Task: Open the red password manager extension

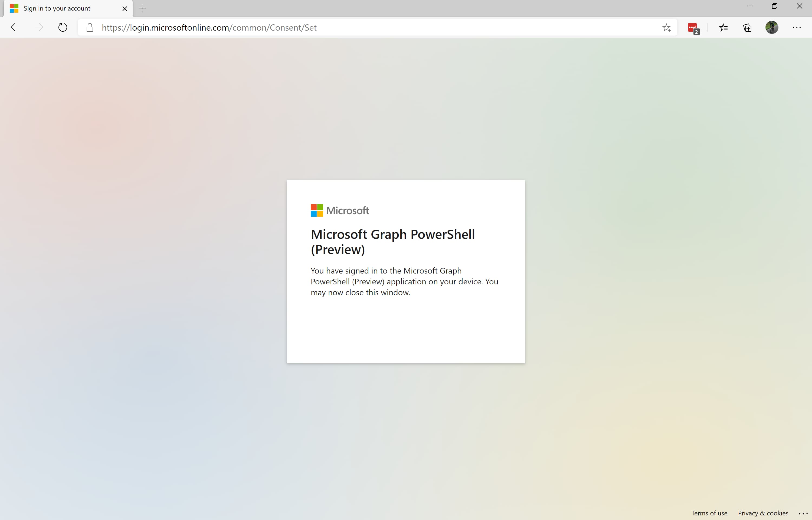Action: tap(693, 28)
